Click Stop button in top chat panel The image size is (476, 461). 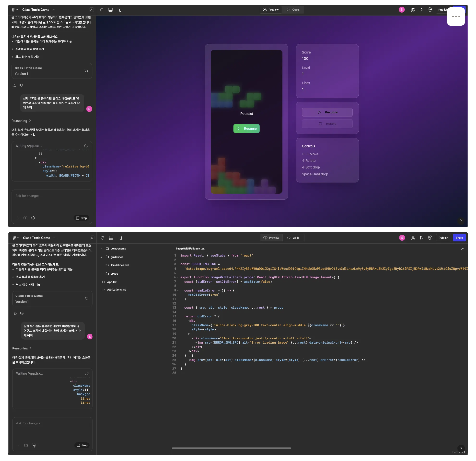point(81,218)
